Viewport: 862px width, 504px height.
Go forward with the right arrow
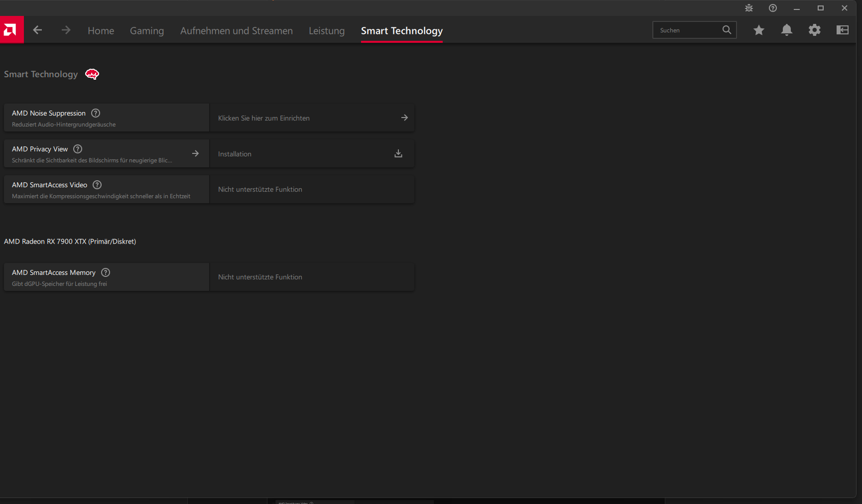(x=66, y=30)
